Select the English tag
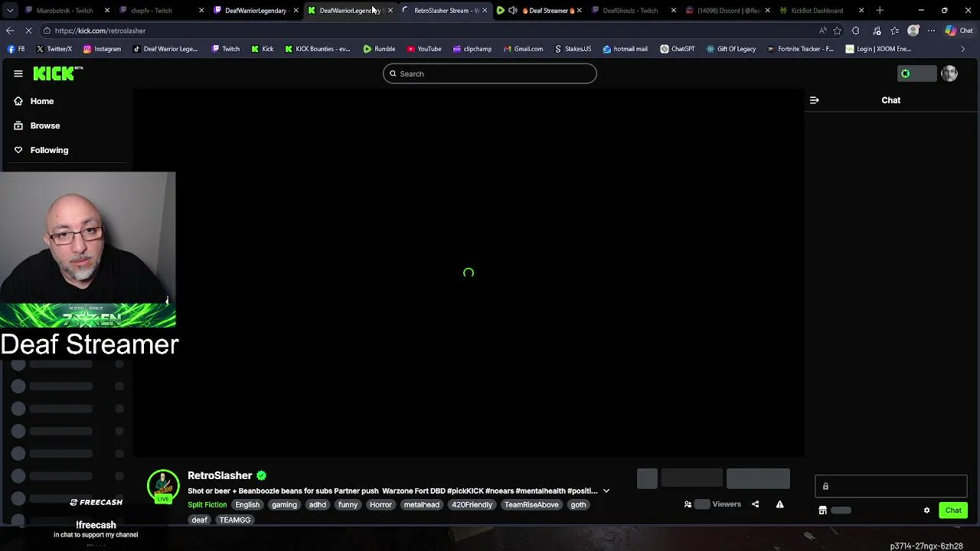This screenshot has height=551, width=980. click(x=247, y=505)
